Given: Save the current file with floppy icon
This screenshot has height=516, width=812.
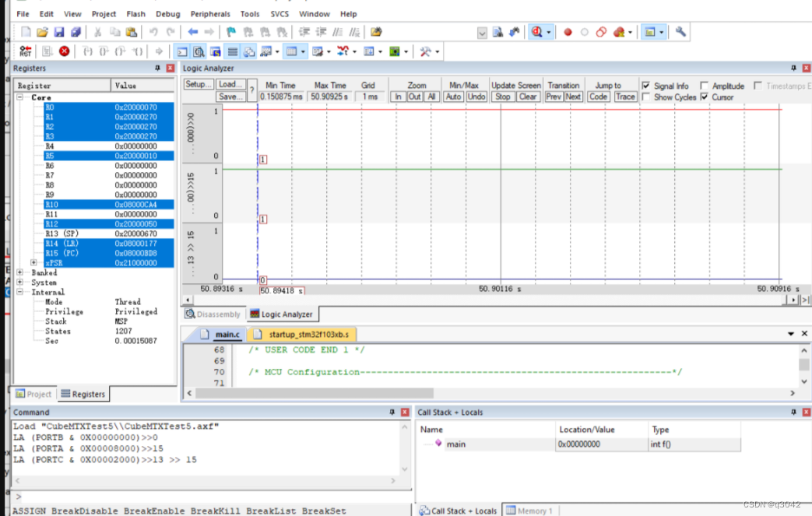Looking at the screenshot, I should [59, 32].
